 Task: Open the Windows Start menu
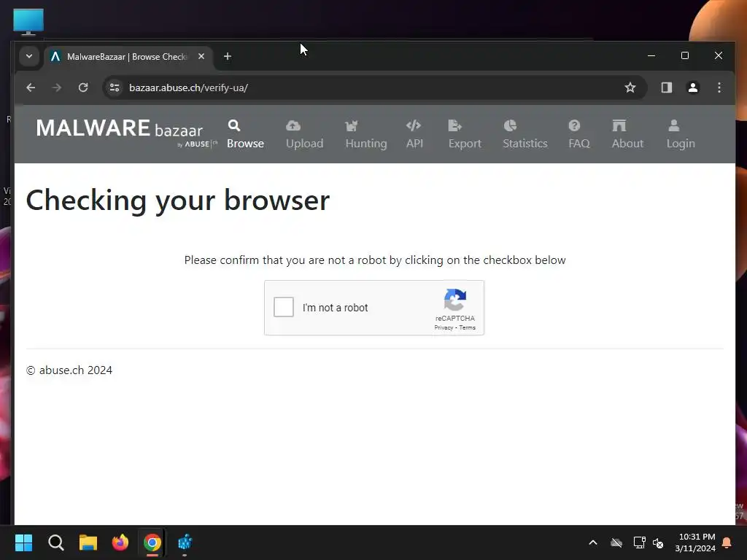(23, 542)
